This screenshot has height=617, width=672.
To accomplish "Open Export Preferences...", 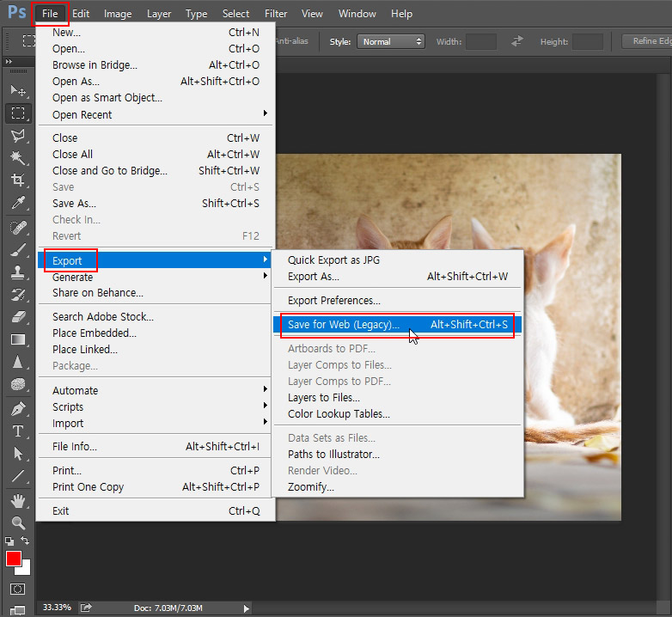I will (x=397, y=301).
